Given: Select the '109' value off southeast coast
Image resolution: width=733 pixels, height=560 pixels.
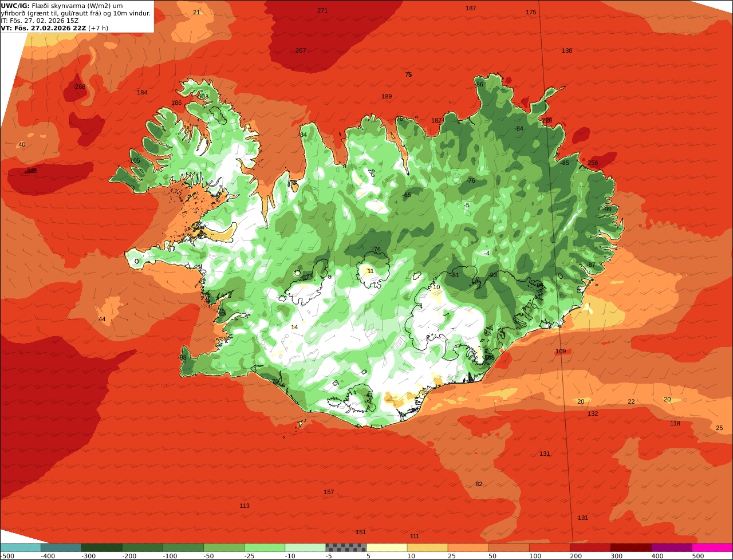Looking at the screenshot, I should (x=561, y=351).
